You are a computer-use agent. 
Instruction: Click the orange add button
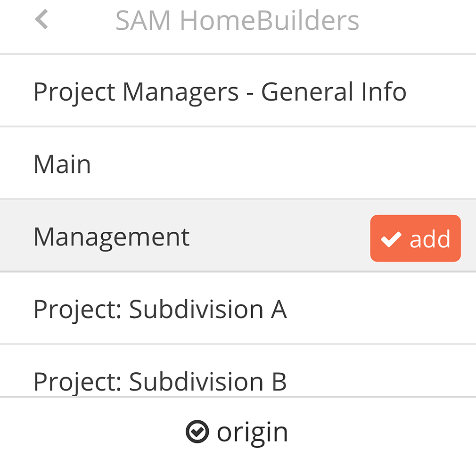[x=415, y=238]
